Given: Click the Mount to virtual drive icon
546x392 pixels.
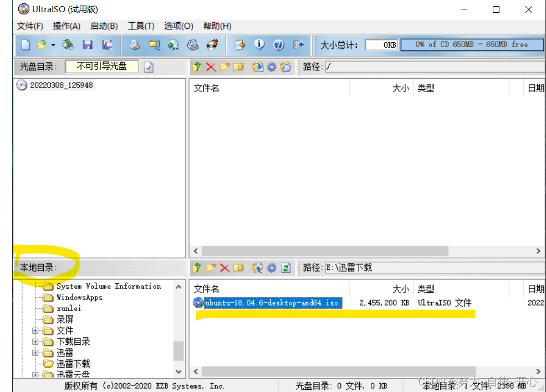Looking at the screenshot, I should coord(192,45).
